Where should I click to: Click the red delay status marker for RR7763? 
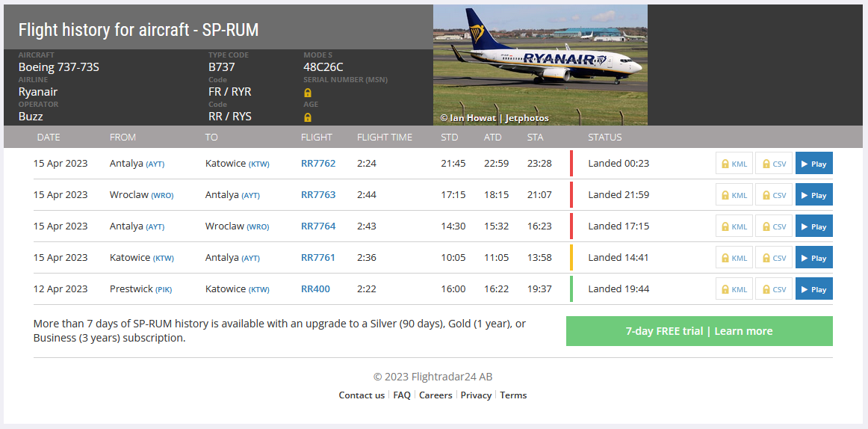(571, 195)
